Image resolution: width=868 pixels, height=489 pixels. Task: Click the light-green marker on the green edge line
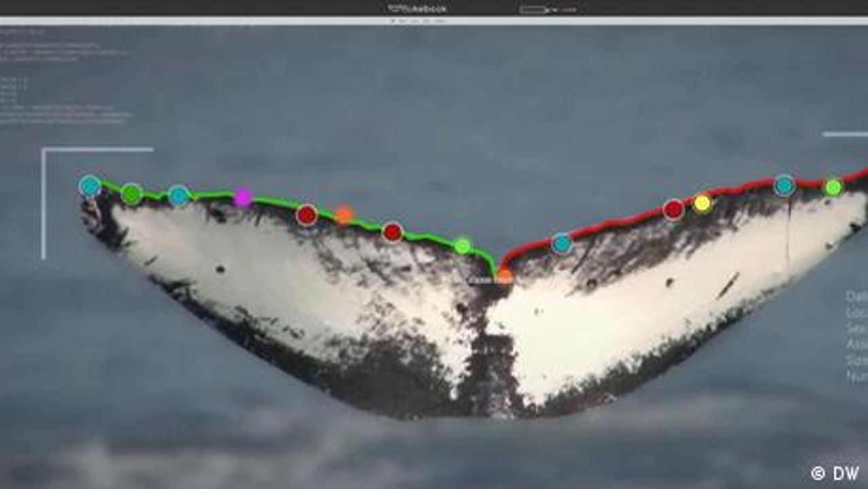(463, 246)
